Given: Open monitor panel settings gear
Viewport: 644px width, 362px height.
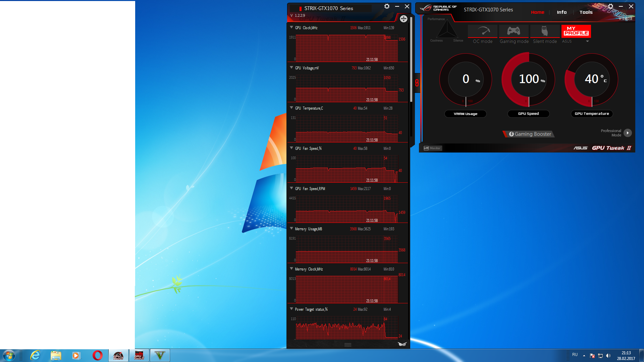Looking at the screenshot, I should 387,6.
